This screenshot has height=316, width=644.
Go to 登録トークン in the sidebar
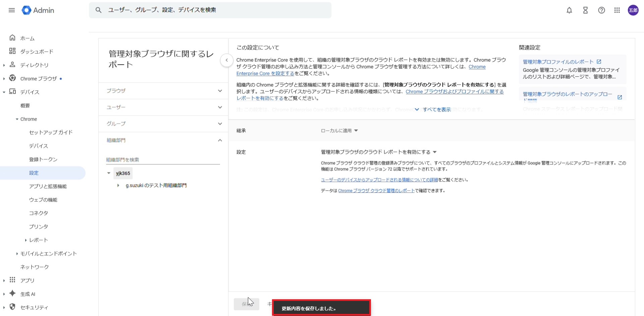click(43, 160)
